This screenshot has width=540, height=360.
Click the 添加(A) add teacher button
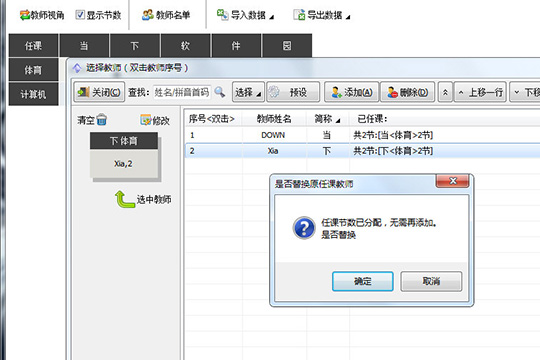(351, 92)
